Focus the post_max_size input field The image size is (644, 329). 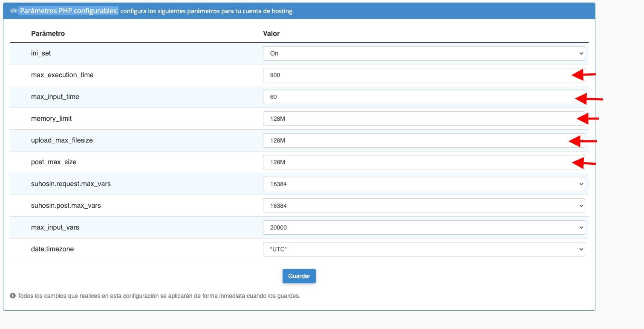point(424,162)
